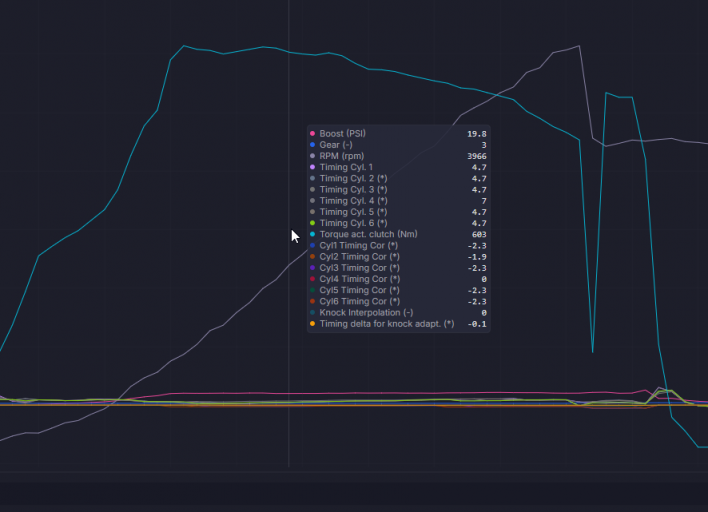Select the Timing Cyl. 4 (*) entry
The width and height of the screenshot is (708, 512).
coord(398,201)
